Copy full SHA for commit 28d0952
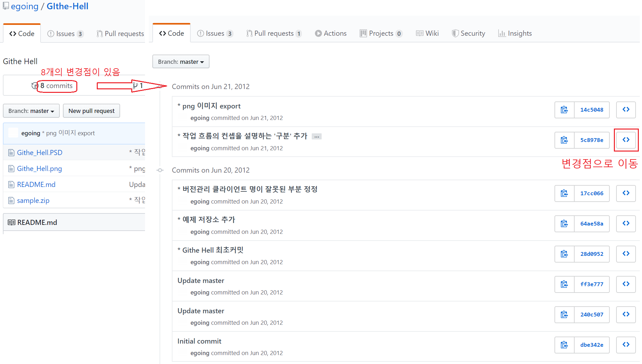Screen dimensions: 642x364 [564, 254]
